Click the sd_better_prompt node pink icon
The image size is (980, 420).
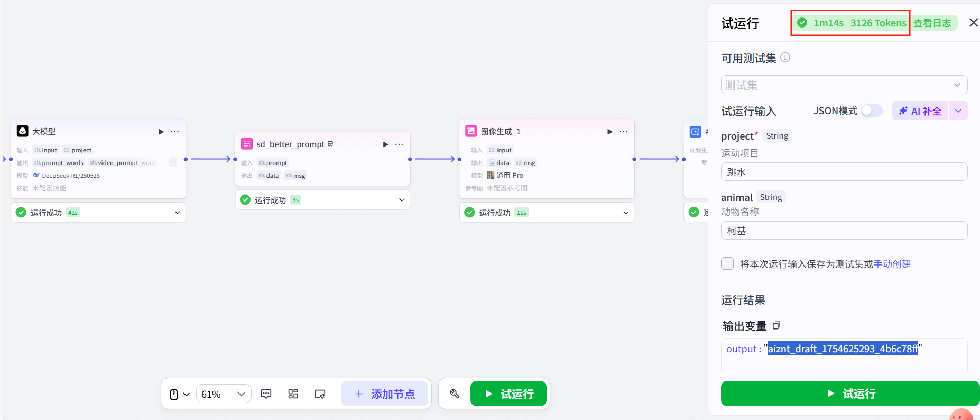[x=247, y=144]
